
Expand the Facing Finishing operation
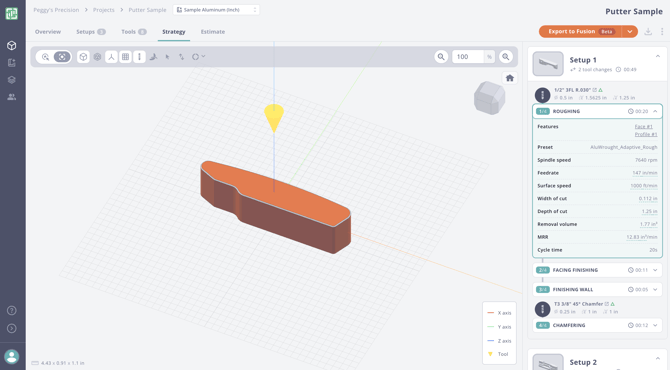(655, 270)
